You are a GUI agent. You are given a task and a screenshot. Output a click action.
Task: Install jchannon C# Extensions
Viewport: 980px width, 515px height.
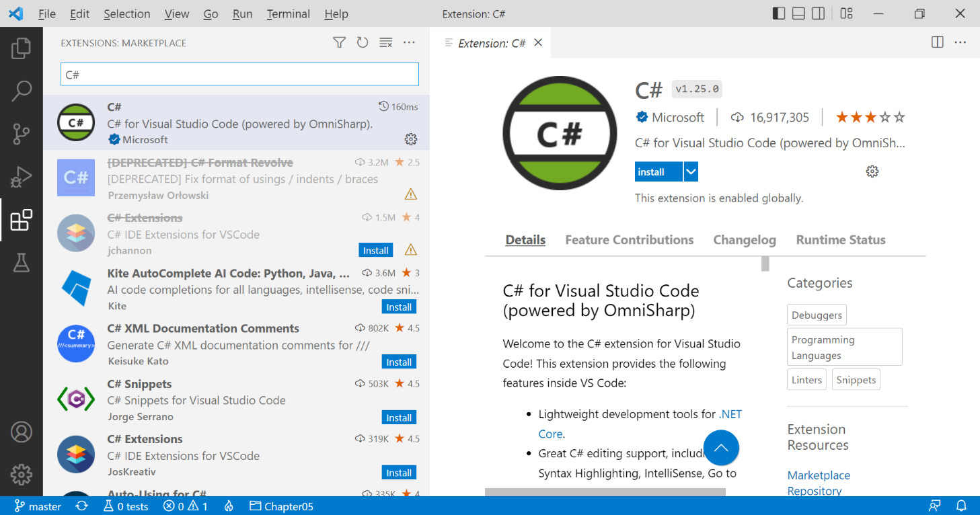pyautogui.click(x=376, y=250)
